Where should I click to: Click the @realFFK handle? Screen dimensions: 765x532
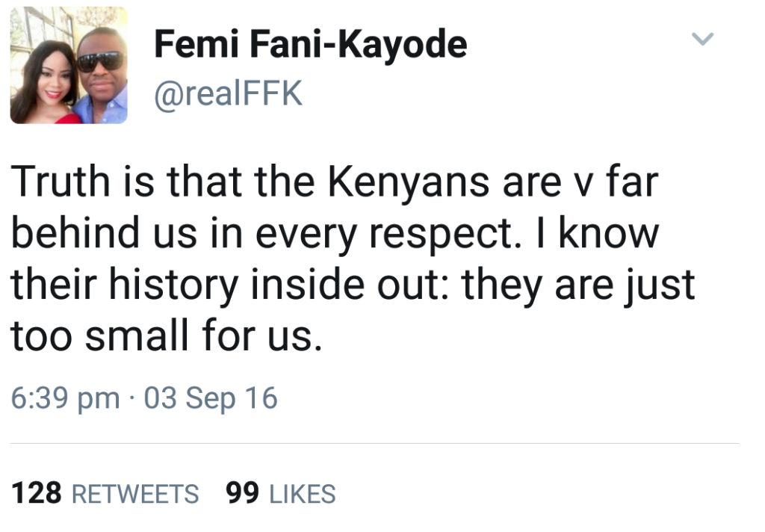click(x=228, y=95)
